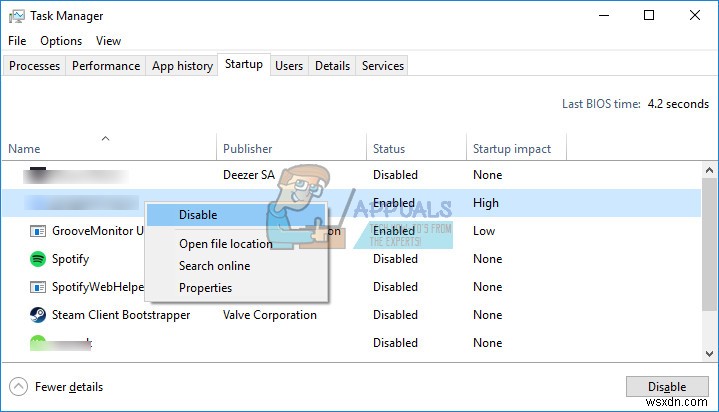Select the Startup tab
This screenshot has width=719, height=412.
pyautogui.click(x=244, y=64)
